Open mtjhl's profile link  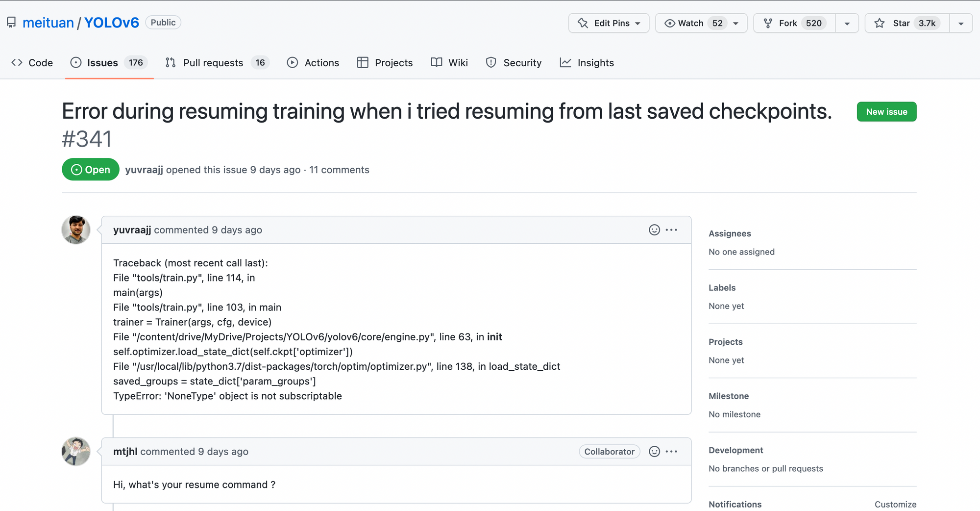click(x=125, y=452)
